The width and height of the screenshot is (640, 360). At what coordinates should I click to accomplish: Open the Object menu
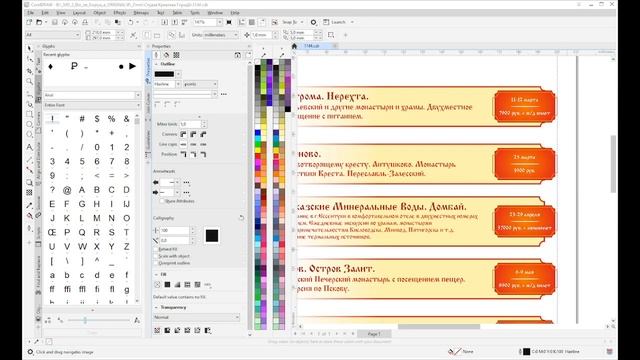[x=99, y=13]
